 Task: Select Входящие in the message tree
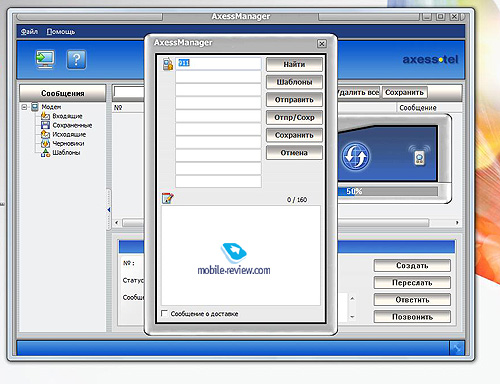tap(67, 116)
